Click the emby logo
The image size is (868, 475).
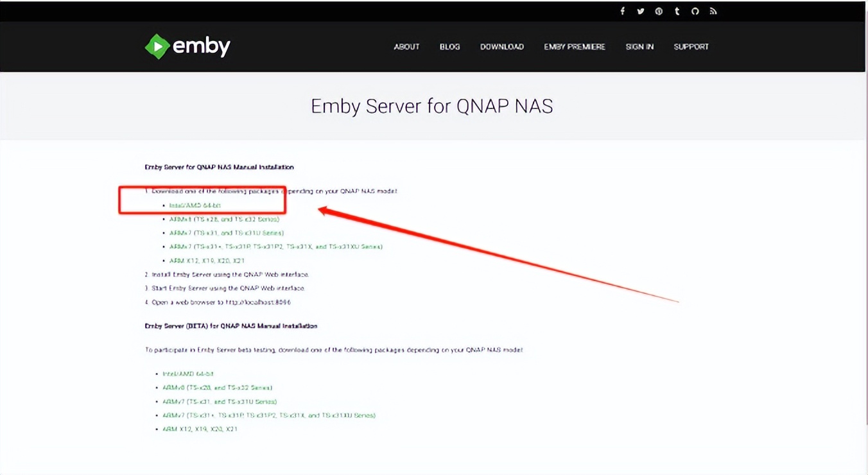coord(187,46)
